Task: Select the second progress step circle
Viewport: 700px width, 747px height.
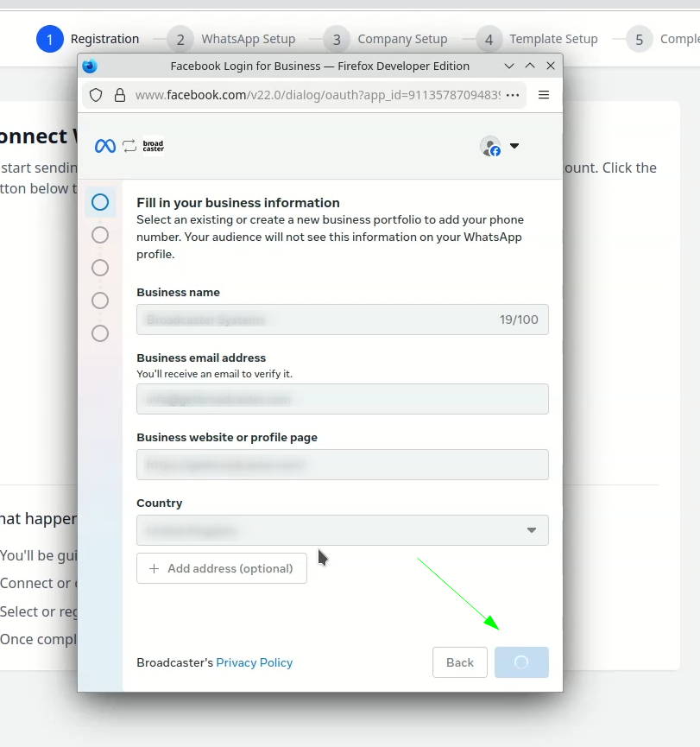Action: tap(100, 236)
